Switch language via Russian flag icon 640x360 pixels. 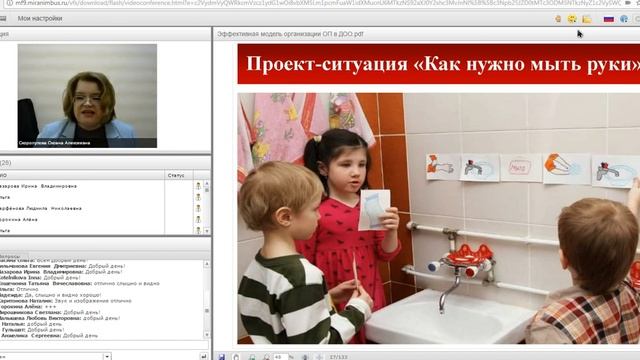609,19
